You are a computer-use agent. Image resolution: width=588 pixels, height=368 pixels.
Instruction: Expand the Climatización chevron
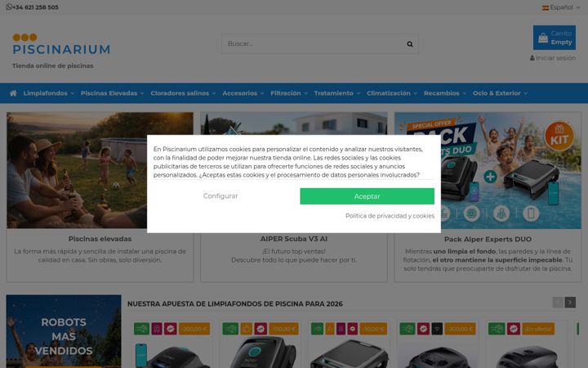point(415,93)
